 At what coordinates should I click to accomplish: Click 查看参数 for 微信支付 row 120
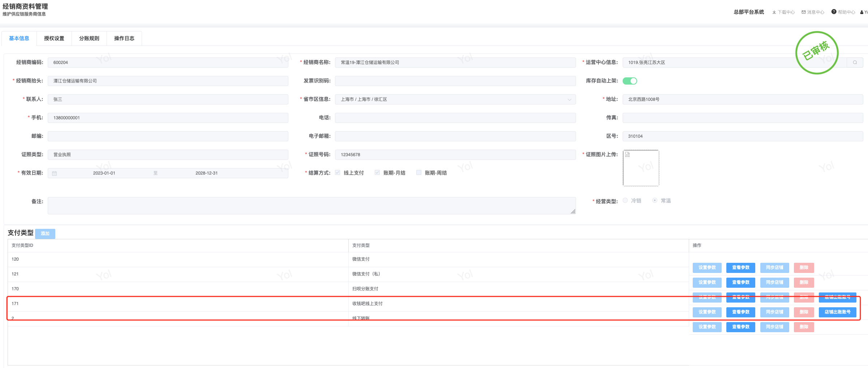741,268
